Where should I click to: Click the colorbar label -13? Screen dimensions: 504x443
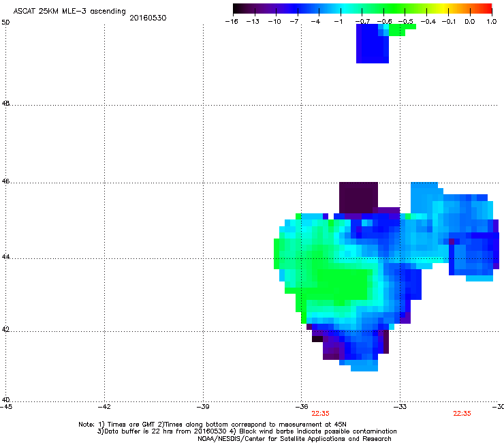click(x=253, y=22)
